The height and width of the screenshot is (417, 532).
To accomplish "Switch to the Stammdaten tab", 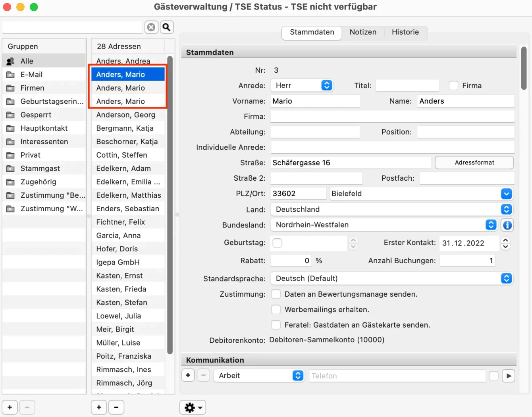I will pyautogui.click(x=312, y=32).
